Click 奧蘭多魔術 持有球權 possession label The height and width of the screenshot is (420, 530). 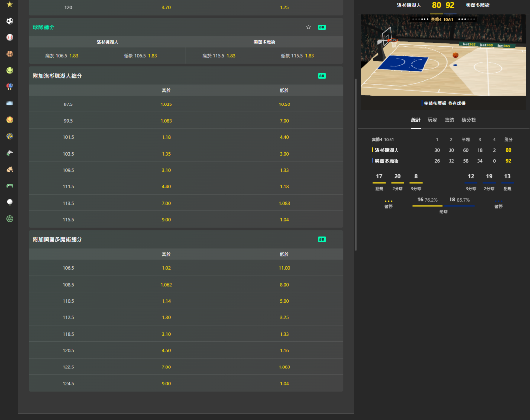[445, 104]
